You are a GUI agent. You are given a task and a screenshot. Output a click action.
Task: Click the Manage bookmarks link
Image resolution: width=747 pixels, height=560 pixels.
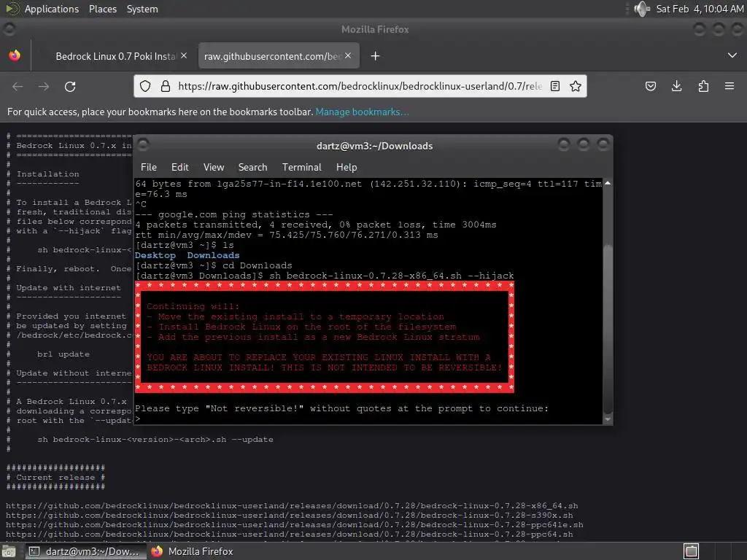click(362, 112)
